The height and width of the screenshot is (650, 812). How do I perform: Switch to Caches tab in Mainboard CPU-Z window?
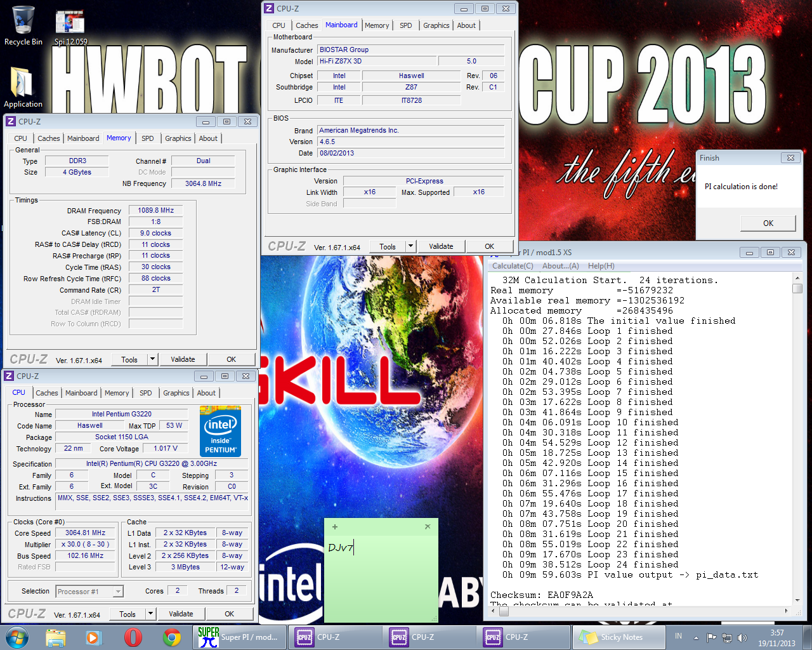tap(307, 25)
